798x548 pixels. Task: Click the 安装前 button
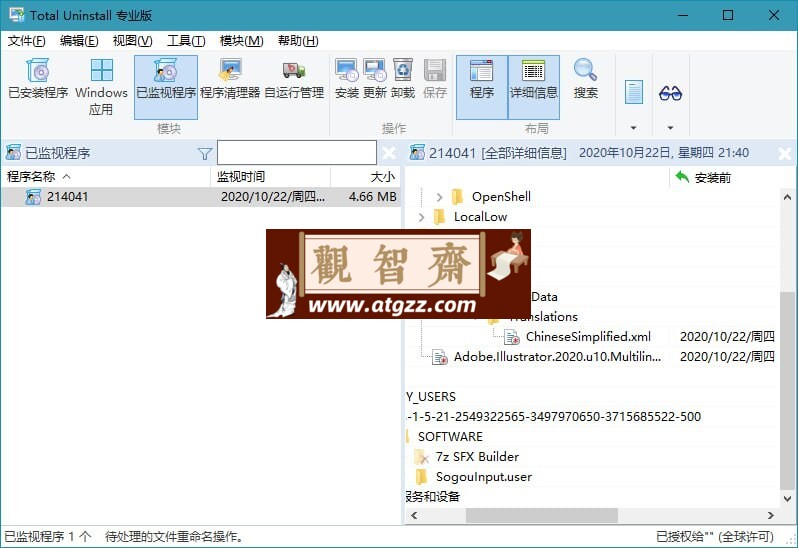704,178
